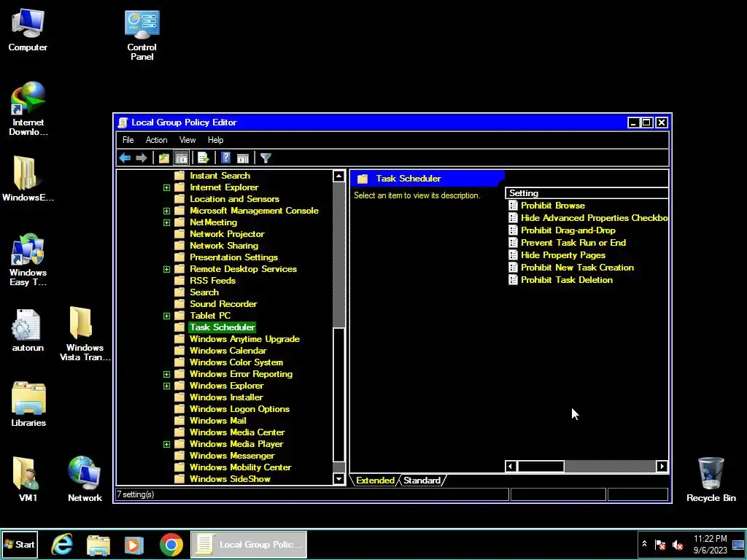Click the Back arrow in the toolbar

tap(125, 157)
